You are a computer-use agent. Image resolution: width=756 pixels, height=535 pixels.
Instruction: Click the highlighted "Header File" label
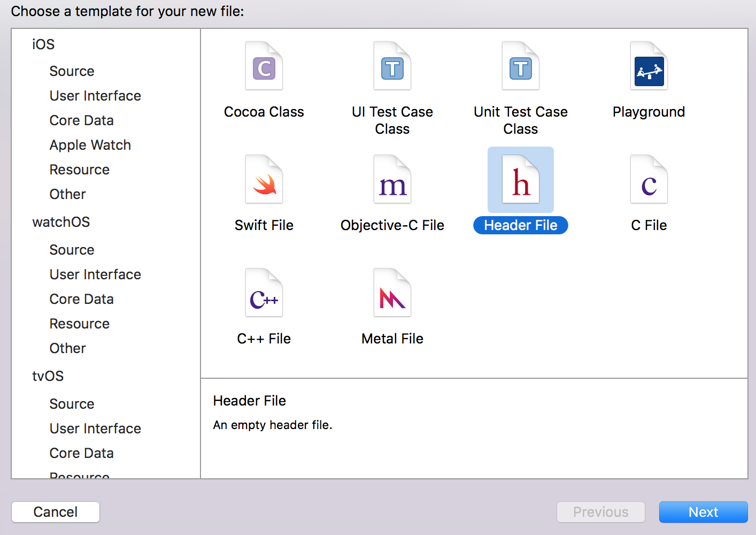(x=521, y=225)
